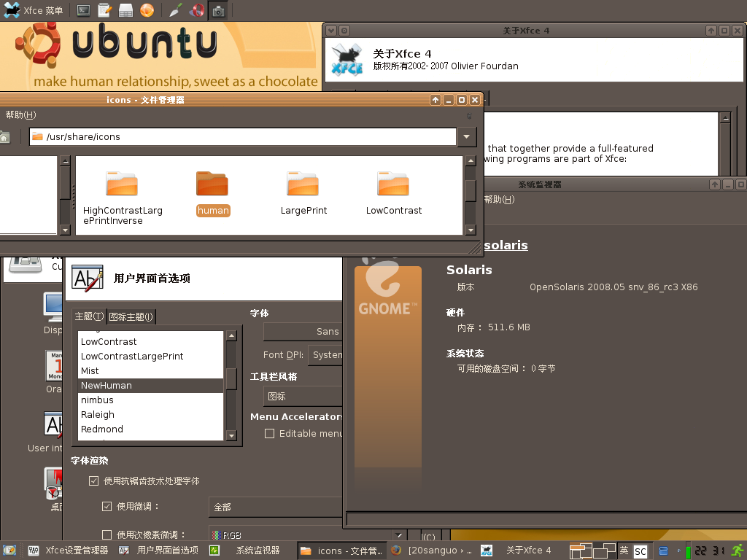Select the Mist theme
This screenshot has height=560, width=747.
(x=150, y=371)
